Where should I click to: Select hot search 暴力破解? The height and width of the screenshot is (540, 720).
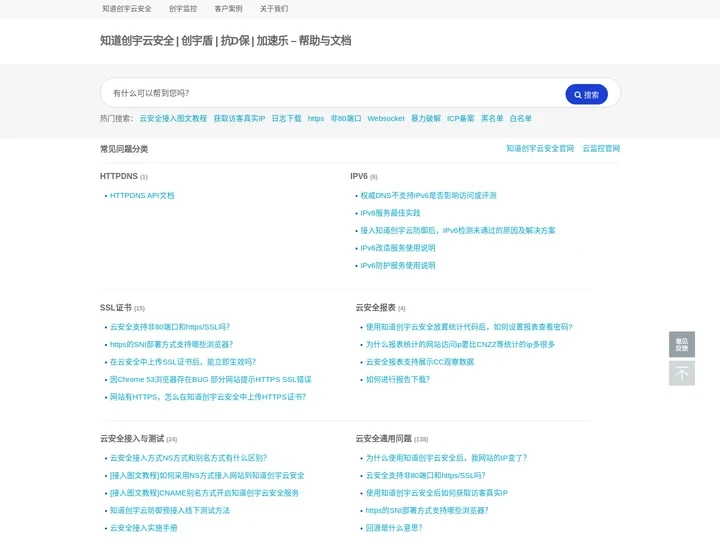[x=426, y=118]
